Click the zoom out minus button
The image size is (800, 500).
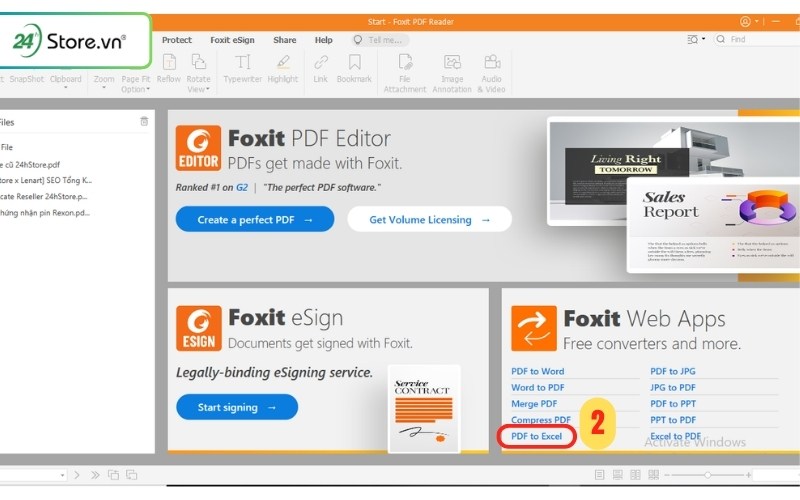[668, 475]
